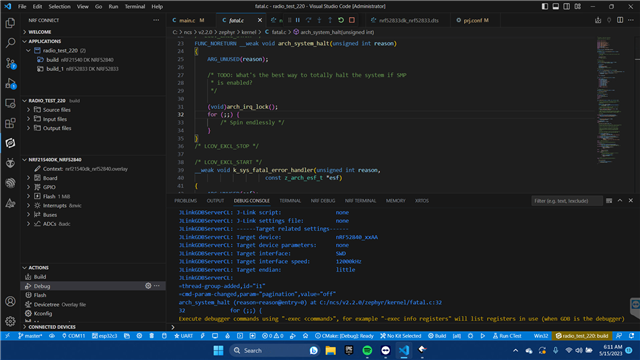This screenshot has width=640, height=360.
Task: Expand the Buses devicetree node
Action: pos(28,215)
